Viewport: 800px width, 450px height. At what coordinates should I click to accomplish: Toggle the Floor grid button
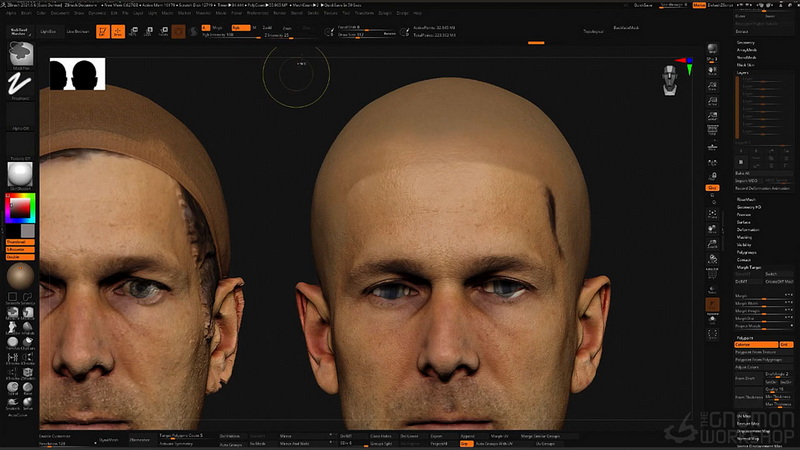click(712, 147)
